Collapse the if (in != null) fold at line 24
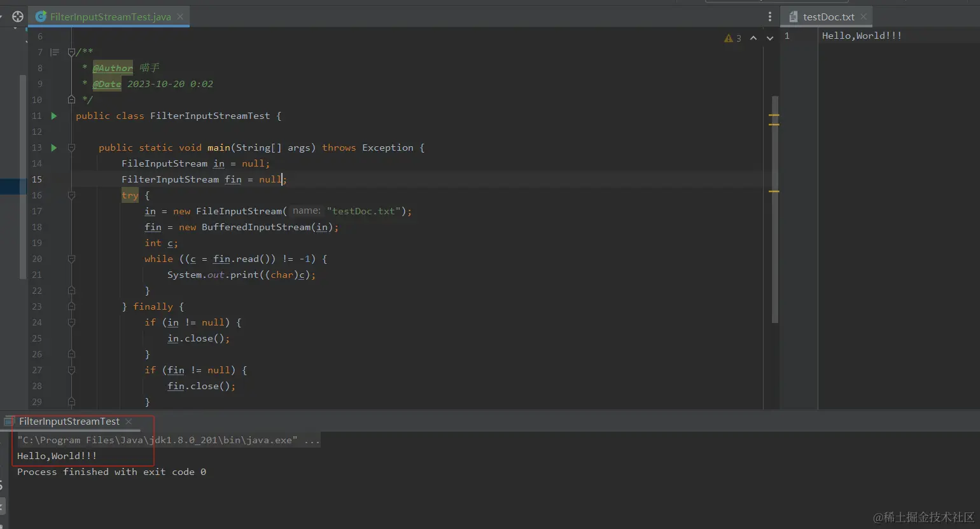980x529 pixels. tap(71, 322)
